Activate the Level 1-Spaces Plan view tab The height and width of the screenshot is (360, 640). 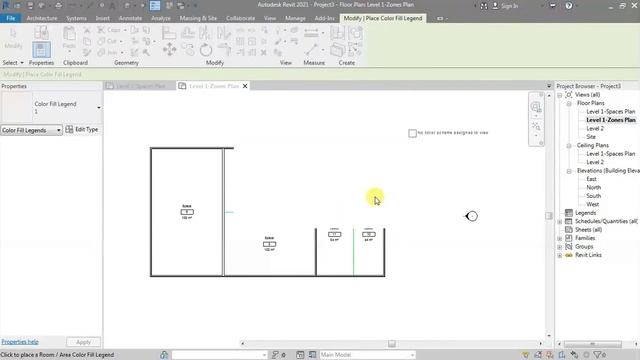pyautogui.click(x=140, y=86)
